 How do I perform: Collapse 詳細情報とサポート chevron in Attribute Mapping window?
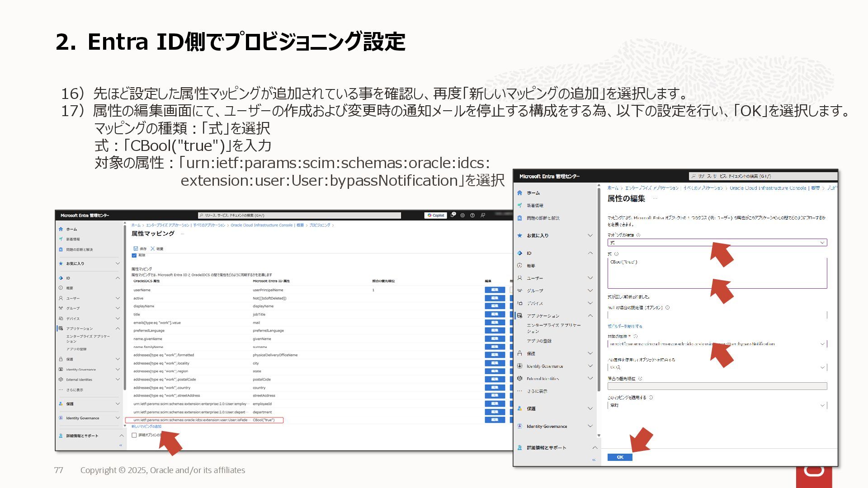[x=121, y=436]
